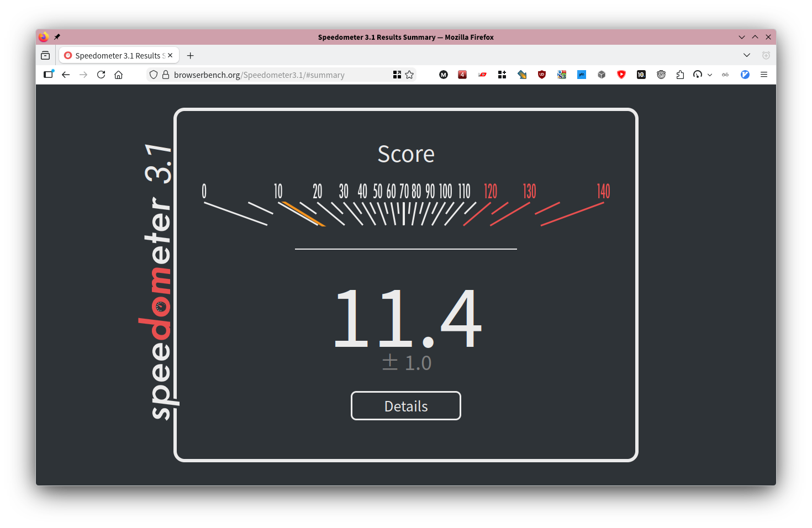View site security padlock information

coord(165,75)
